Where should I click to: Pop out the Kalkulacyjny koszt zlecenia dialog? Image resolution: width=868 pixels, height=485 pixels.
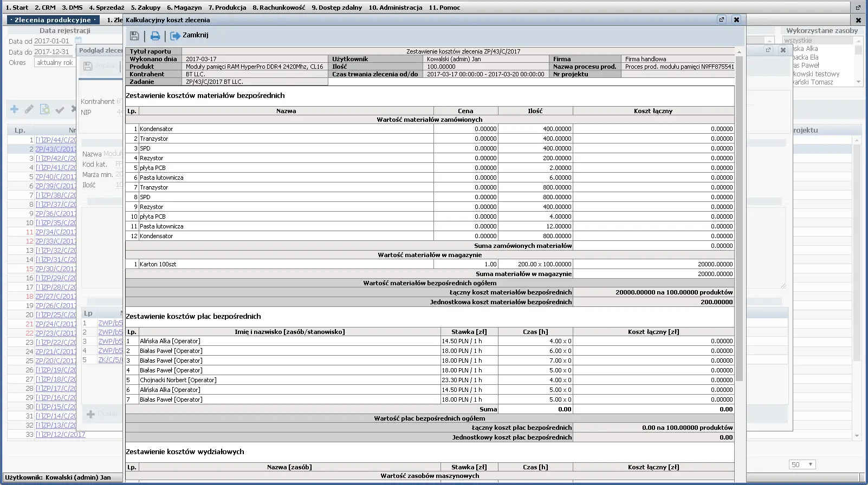tap(721, 19)
